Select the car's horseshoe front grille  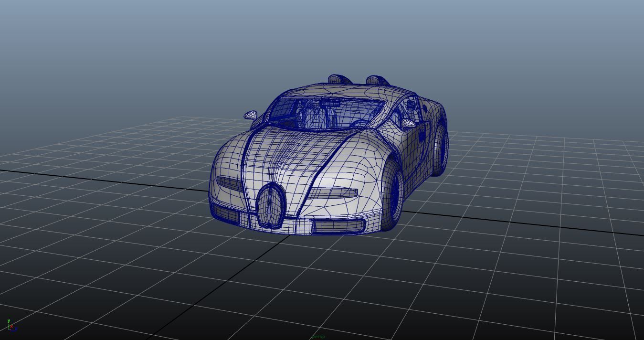click(271, 206)
